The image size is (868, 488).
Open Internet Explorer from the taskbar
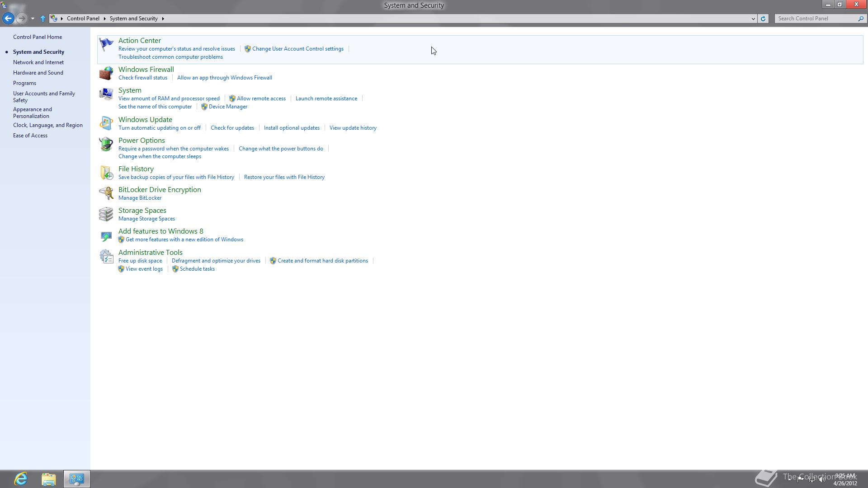tap(21, 479)
